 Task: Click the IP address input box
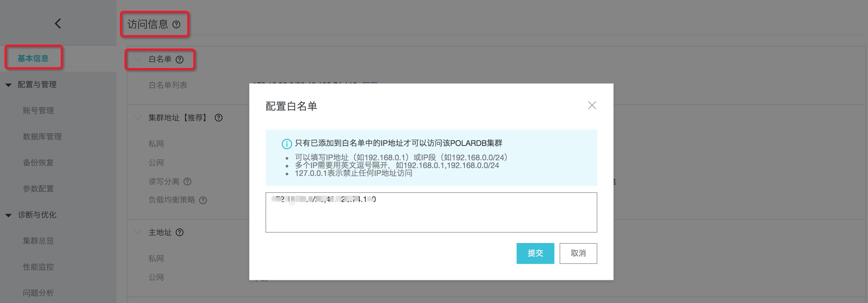click(431, 212)
